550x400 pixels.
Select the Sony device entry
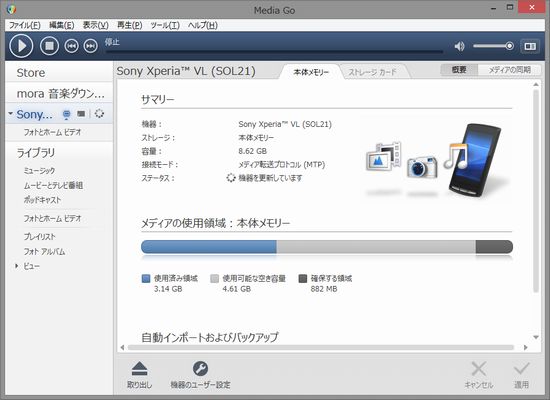coord(34,114)
